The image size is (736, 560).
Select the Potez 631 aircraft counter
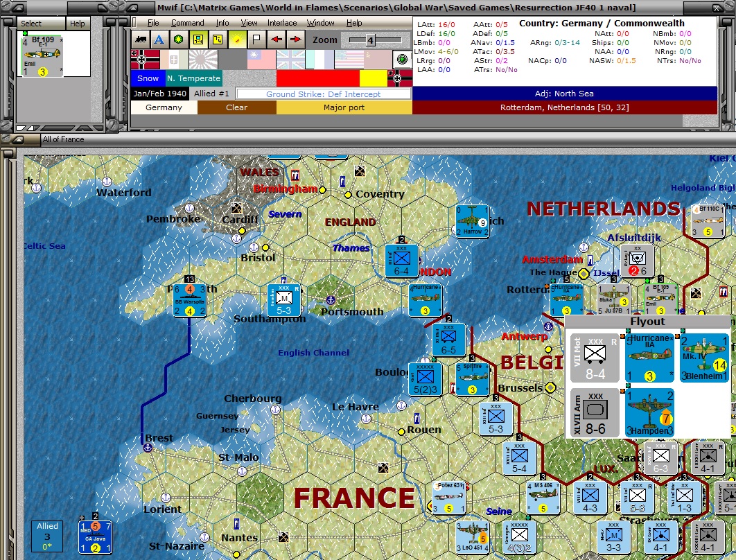(x=448, y=498)
